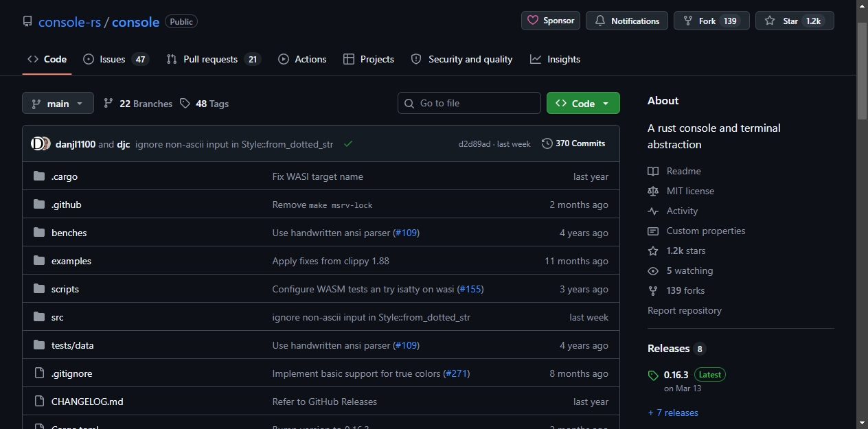Open pull request #271 link

pyautogui.click(x=457, y=373)
